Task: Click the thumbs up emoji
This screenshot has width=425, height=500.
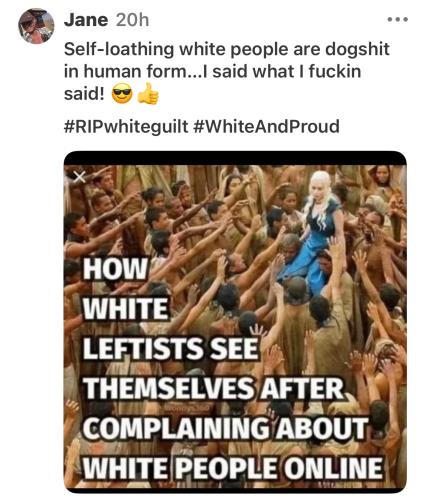Action: (x=148, y=94)
